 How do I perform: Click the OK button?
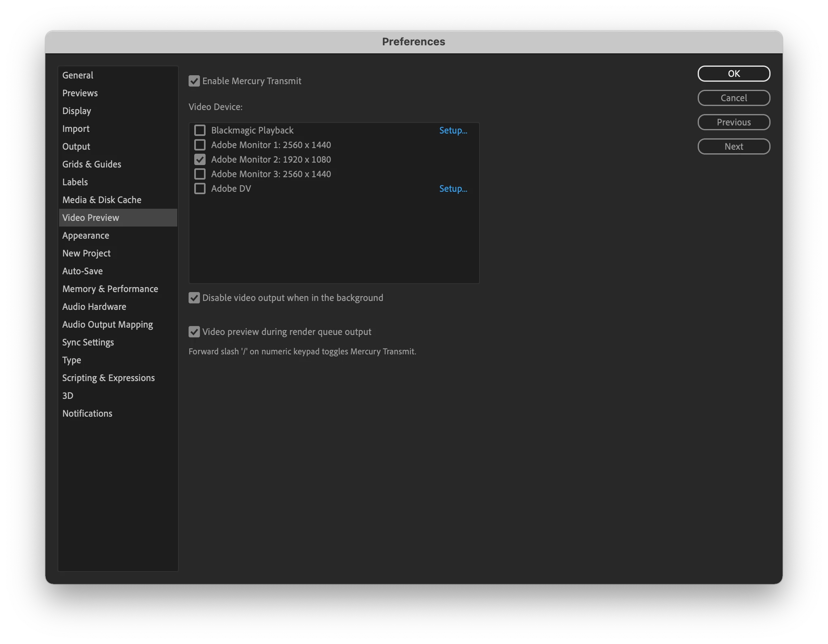tap(733, 74)
